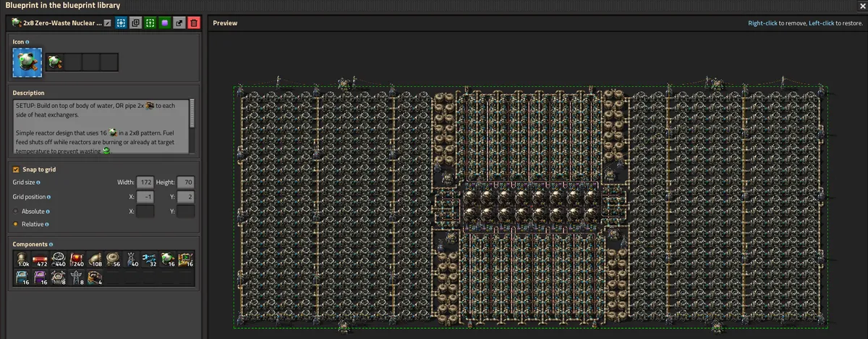The height and width of the screenshot is (339, 868).
Task: Click the blue chest component showing 16
Action: tap(22, 277)
